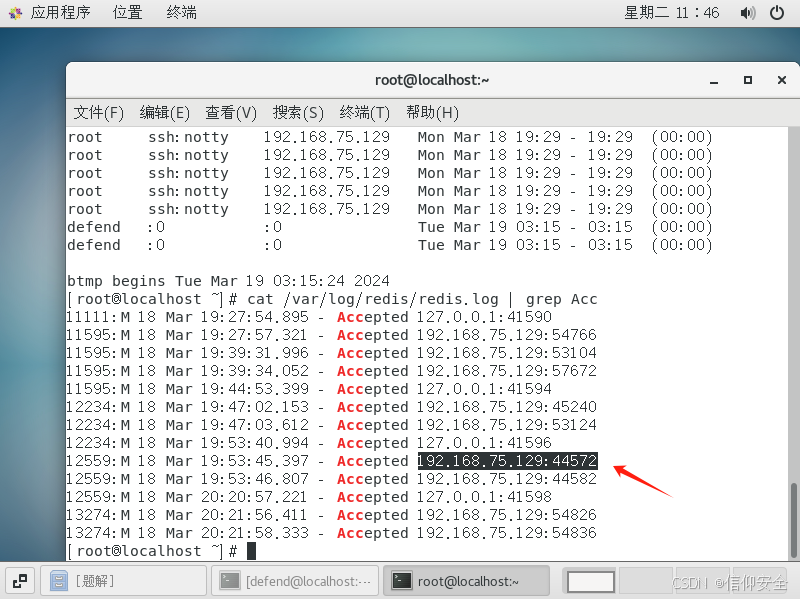This screenshot has width=800, height=599.
Task: Click the text 192.168.75.129:57672
Action: (x=507, y=370)
